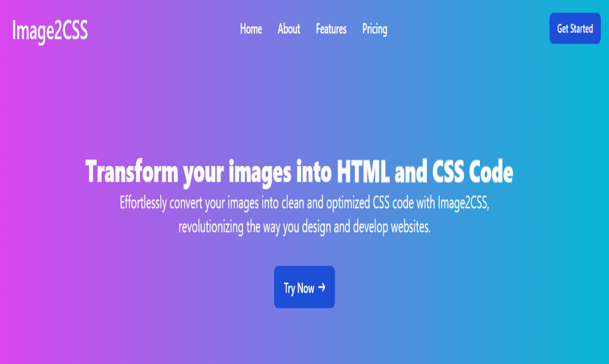Click 'CSS Code' in the headline
609x364 pixels.
coord(473,171)
